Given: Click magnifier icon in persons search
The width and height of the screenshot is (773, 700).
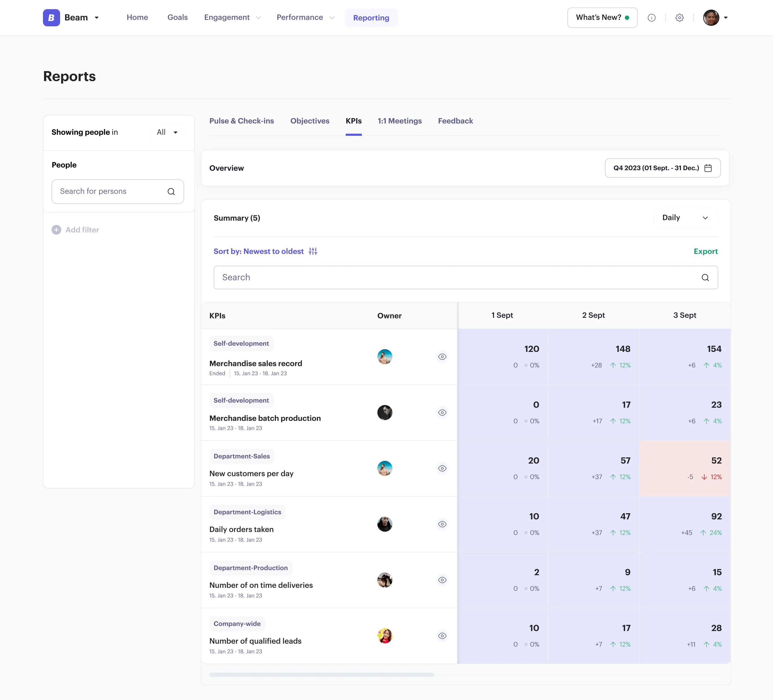Looking at the screenshot, I should click(171, 192).
